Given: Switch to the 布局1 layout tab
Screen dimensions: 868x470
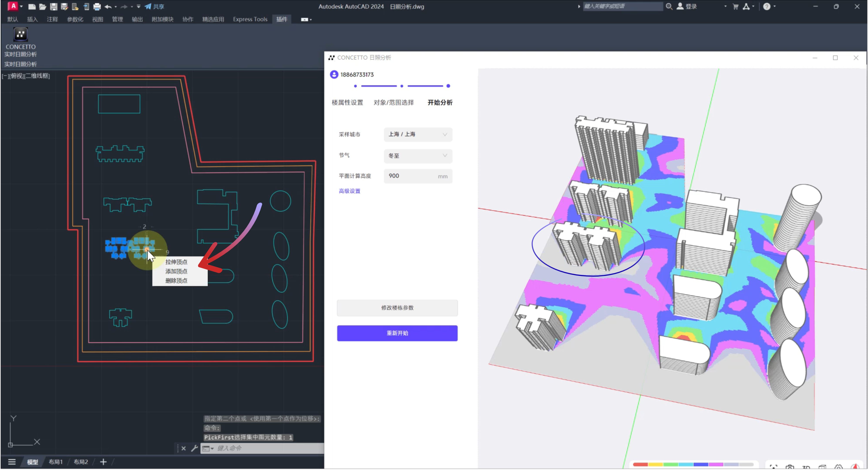Looking at the screenshot, I should coord(56,462).
